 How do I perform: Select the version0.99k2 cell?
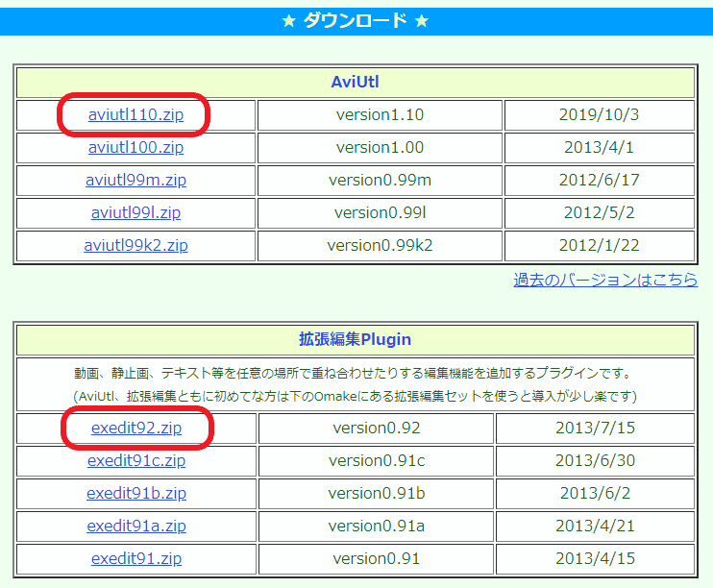coord(380,246)
